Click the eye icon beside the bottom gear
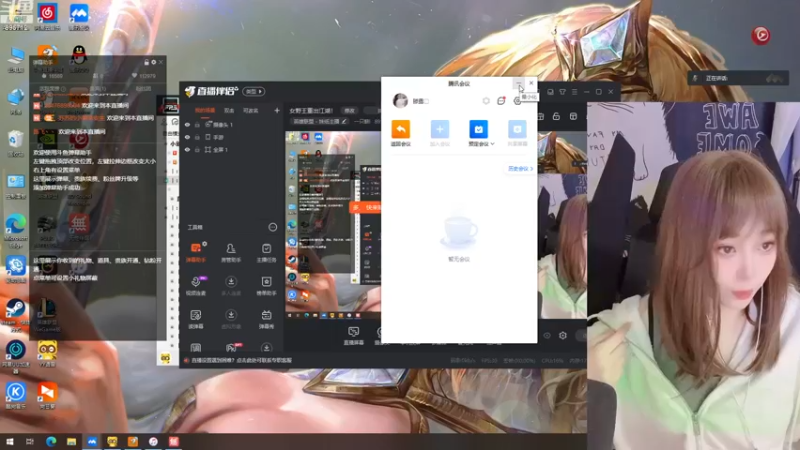 pyautogui.click(x=547, y=335)
